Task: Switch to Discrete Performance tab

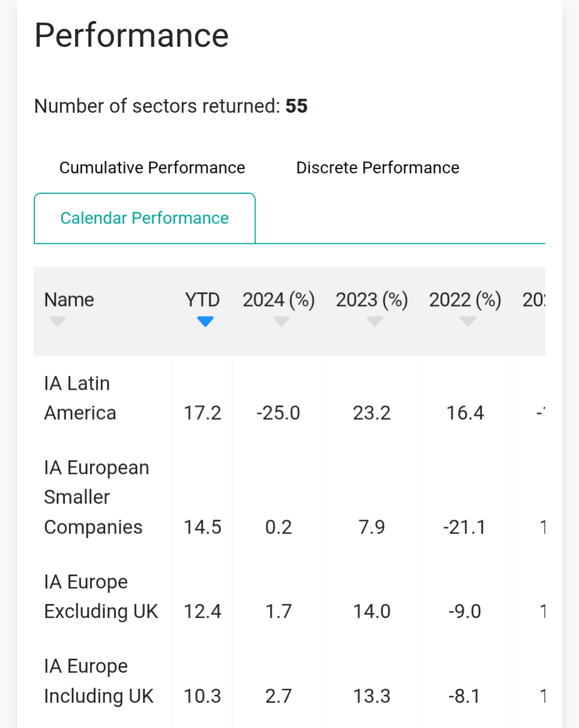Action: (378, 168)
